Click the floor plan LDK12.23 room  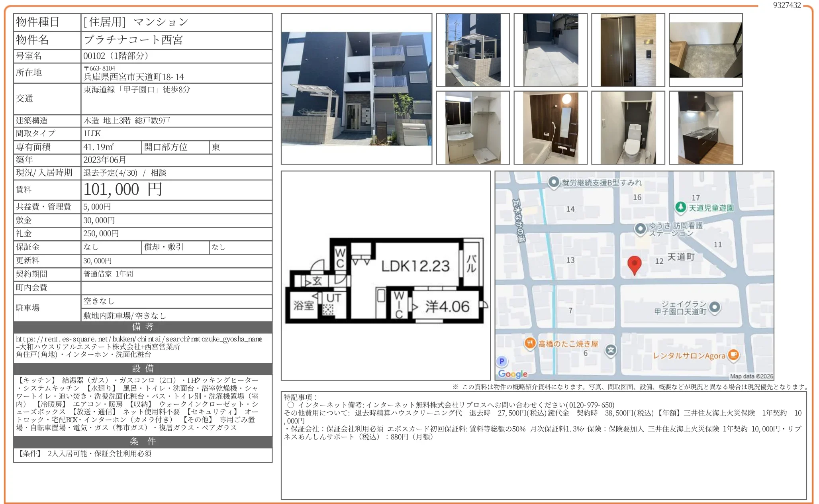click(x=415, y=266)
